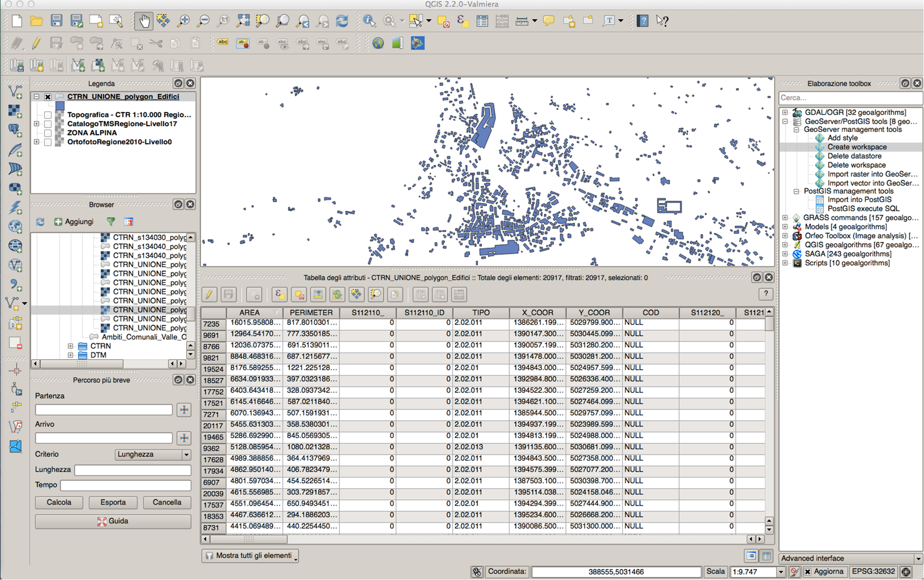Enable OrtofotoRegione2010-Livello0 layer checkbox
Screen dimensions: 924x580
point(48,142)
